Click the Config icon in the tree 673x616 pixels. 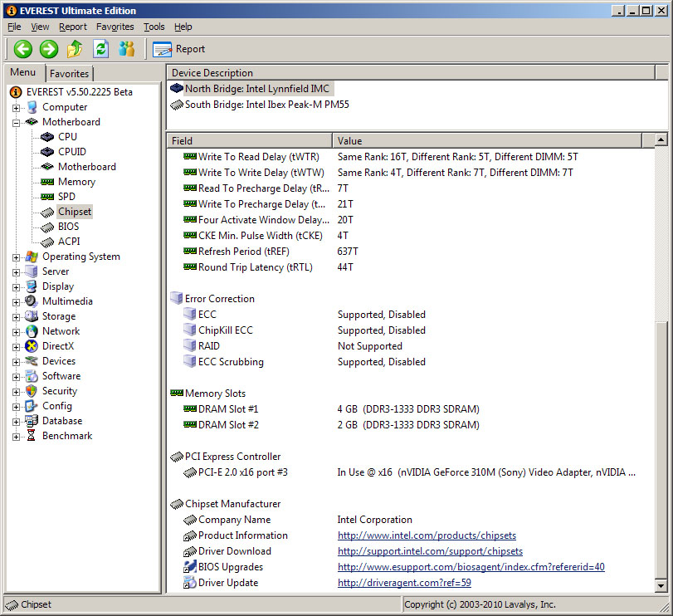click(x=32, y=406)
